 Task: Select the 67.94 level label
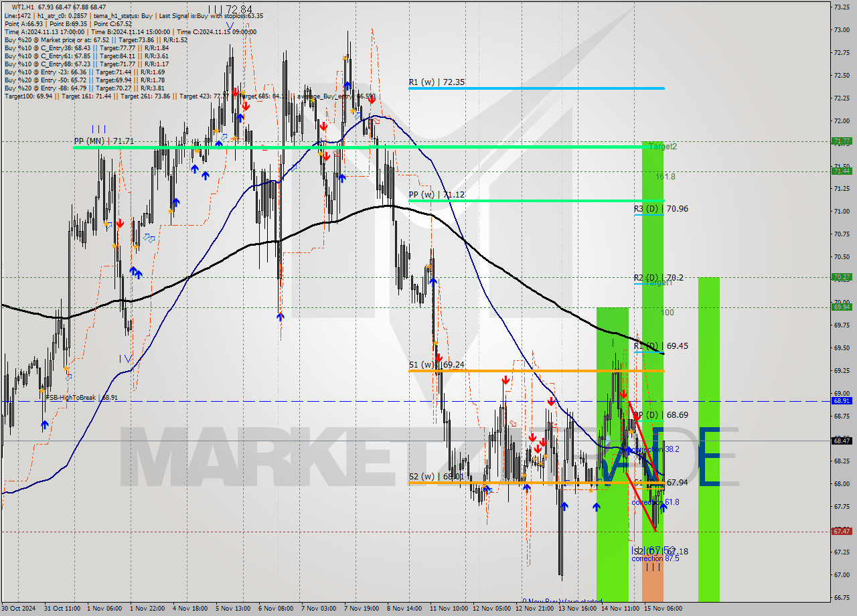click(x=678, y=482)
